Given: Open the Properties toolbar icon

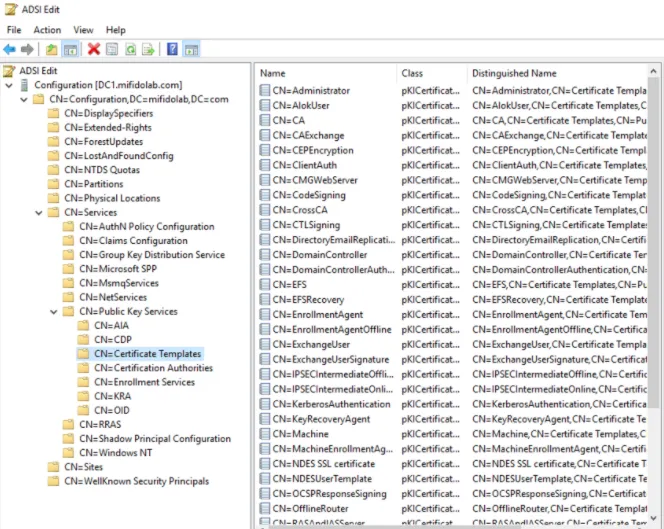Looking at the screenshot, I should (x=112, y=50).
